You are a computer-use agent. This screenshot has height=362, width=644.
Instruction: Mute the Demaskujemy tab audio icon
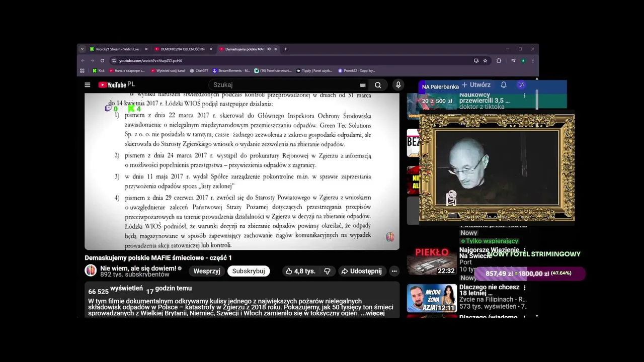269,49
